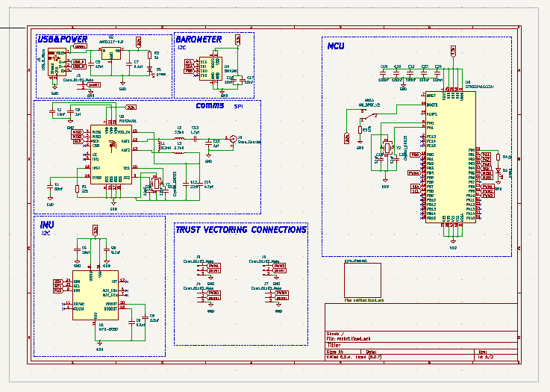This screenshot has height=392, width=550.
Task: Select the barometer sensor chip U4
Action: tap(210, 69)
